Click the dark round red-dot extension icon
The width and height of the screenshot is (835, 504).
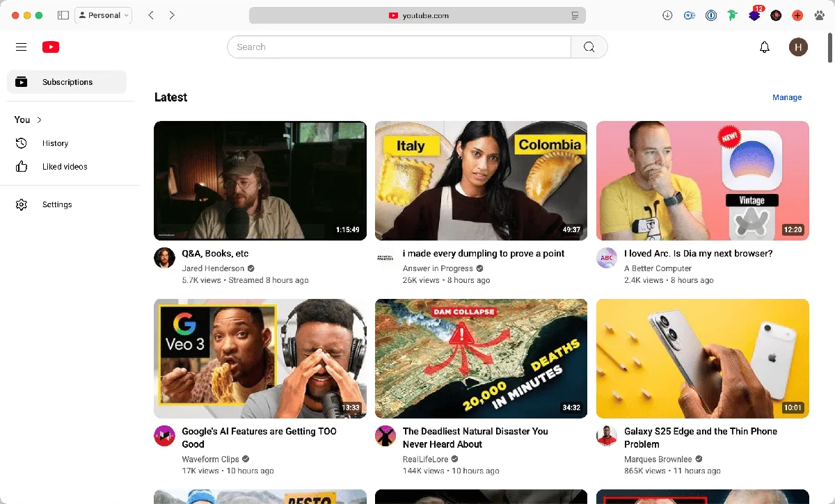776,15
